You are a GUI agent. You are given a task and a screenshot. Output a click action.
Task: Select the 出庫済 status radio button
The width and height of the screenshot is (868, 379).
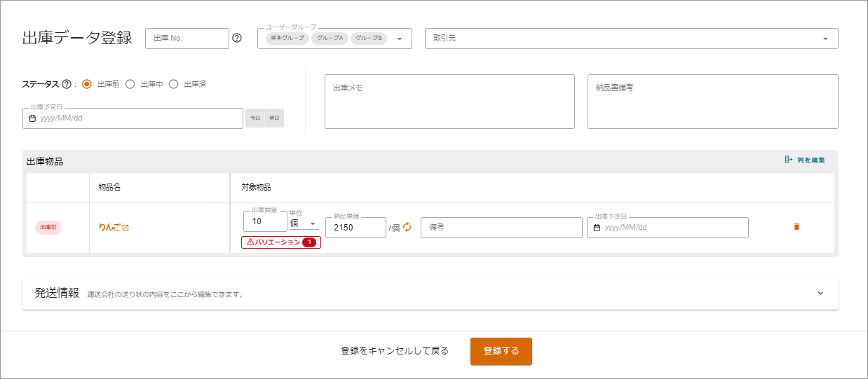173,84
